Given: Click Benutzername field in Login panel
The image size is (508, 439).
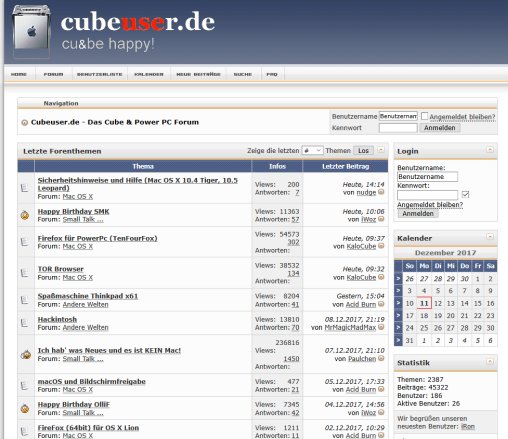Looking at the screenshot, I should [427, 177].
